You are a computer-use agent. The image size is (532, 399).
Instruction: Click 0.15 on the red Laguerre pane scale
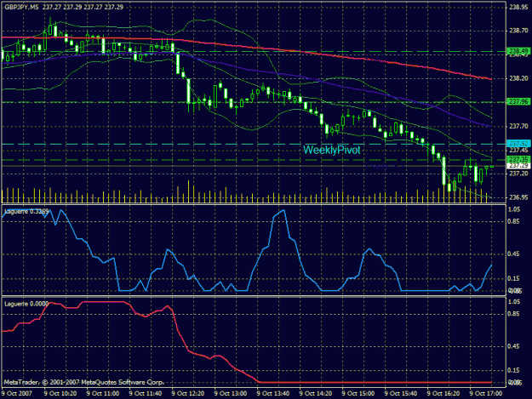tap(514, 371)
